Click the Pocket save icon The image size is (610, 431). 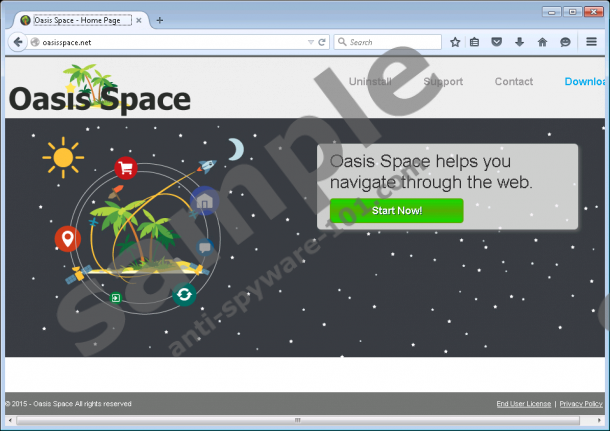tap(498, 42)
